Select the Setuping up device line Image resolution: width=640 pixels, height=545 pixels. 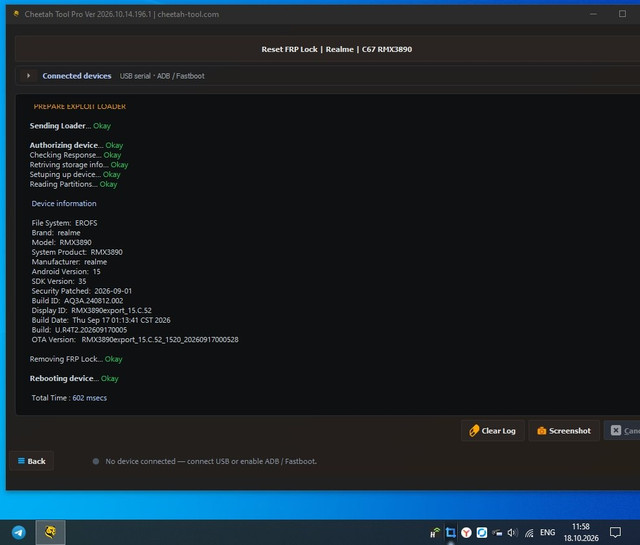(75, 175)
